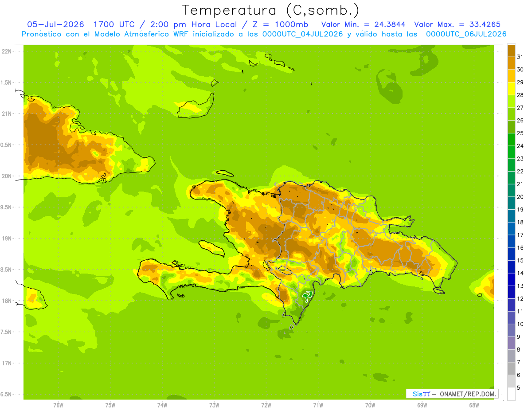The image size is (532, 411).
Task: Click color scale value "5"
Action: (518, 388)
